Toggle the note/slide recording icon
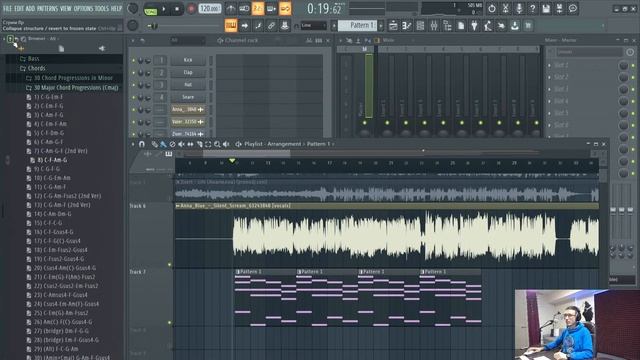This screenshot has height=360, width=640. pos(258,26)
